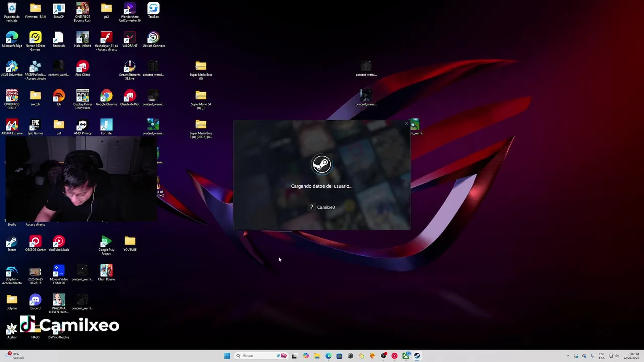The image size is (644, 362).
Task: Open Microsoft Edge from the taskbar
Action: pyautogui.click(x=329, y=356)
